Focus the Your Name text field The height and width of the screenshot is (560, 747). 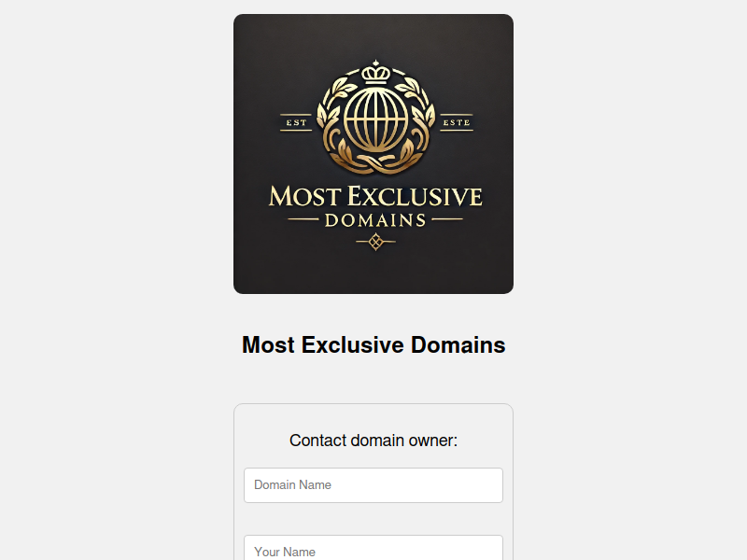pos(373,548)
